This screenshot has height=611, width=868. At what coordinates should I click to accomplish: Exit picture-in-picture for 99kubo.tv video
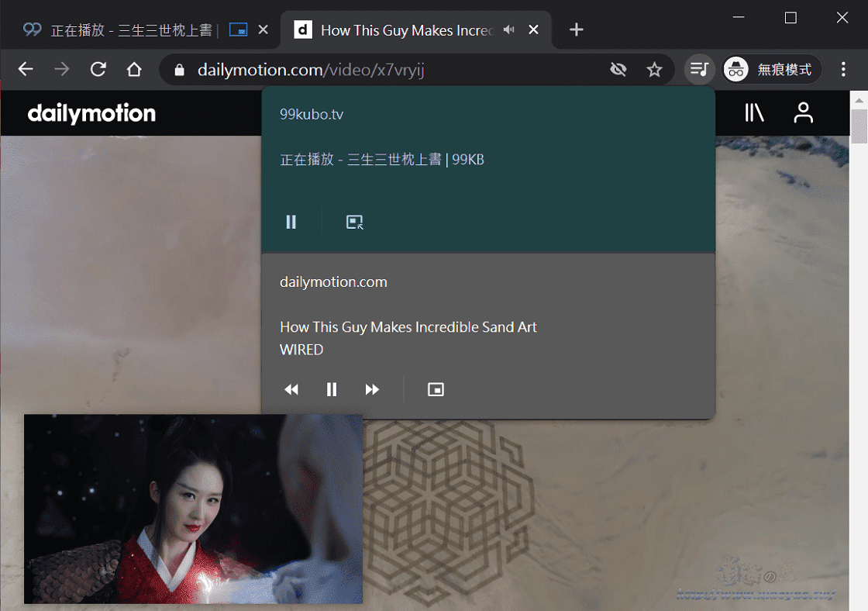tap(354, 222)
